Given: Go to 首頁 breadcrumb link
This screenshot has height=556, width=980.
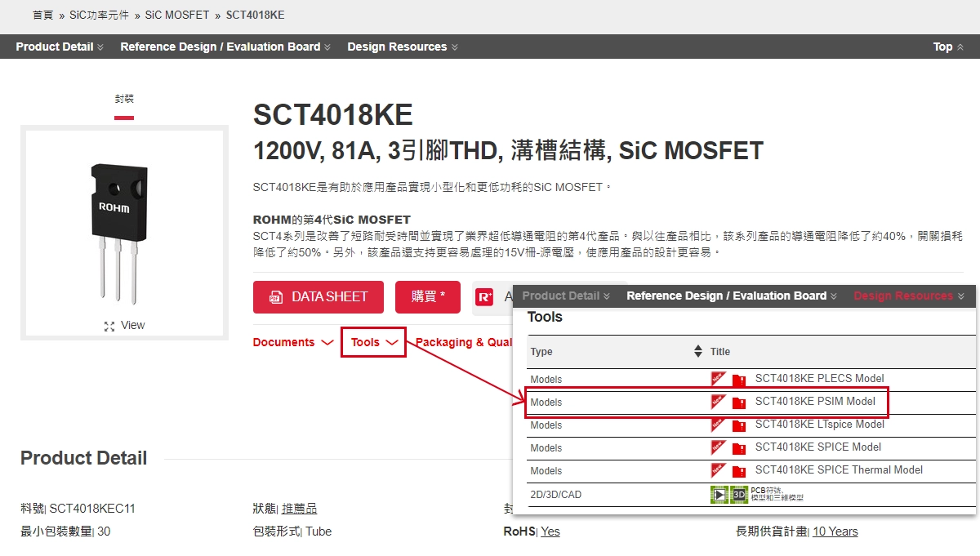Looking at the screenshot, I should [43, 15].
